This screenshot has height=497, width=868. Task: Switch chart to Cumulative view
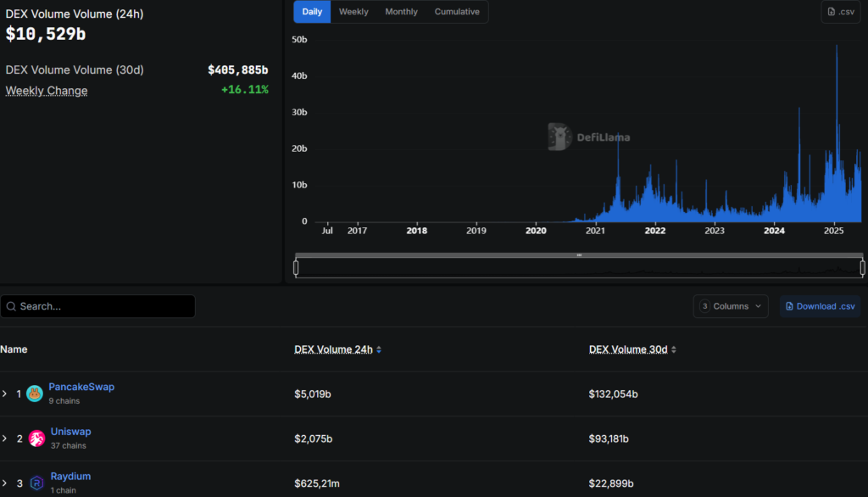point(457,12)
